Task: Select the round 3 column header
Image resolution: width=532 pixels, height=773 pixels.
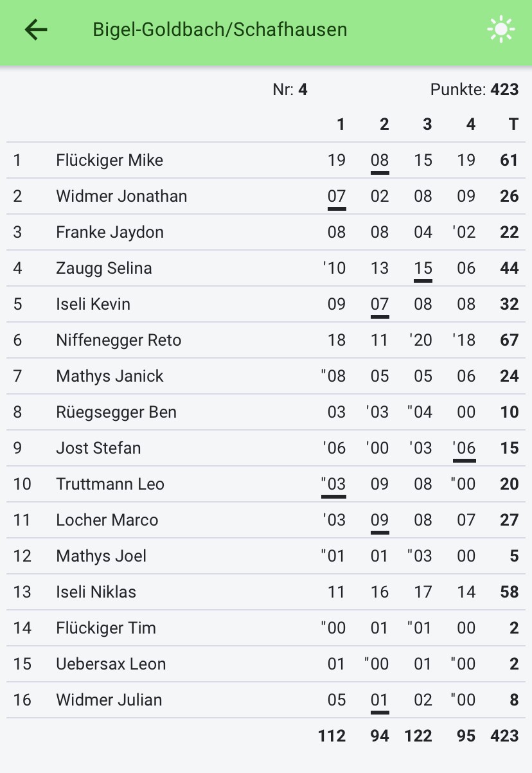Action: (427, 124)
